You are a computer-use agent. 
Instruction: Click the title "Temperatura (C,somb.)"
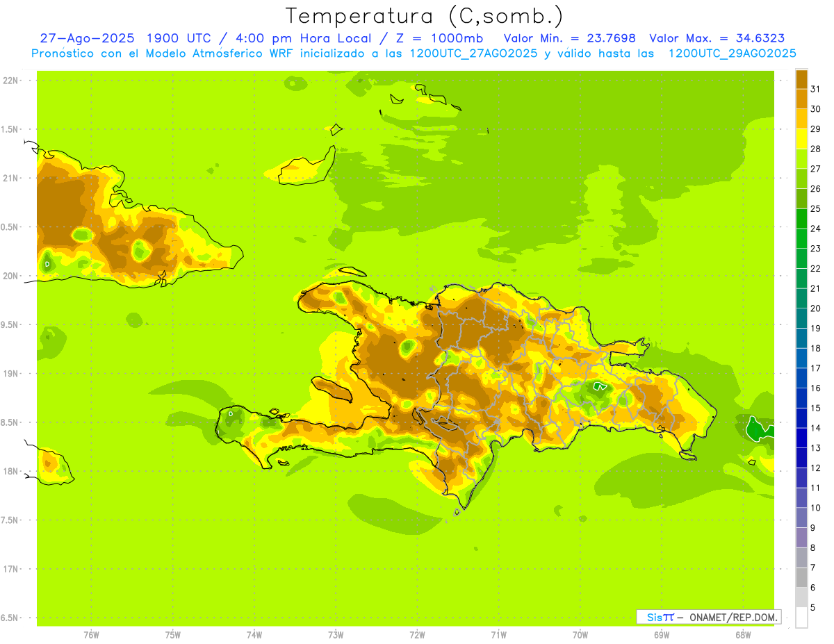[424, 16]
